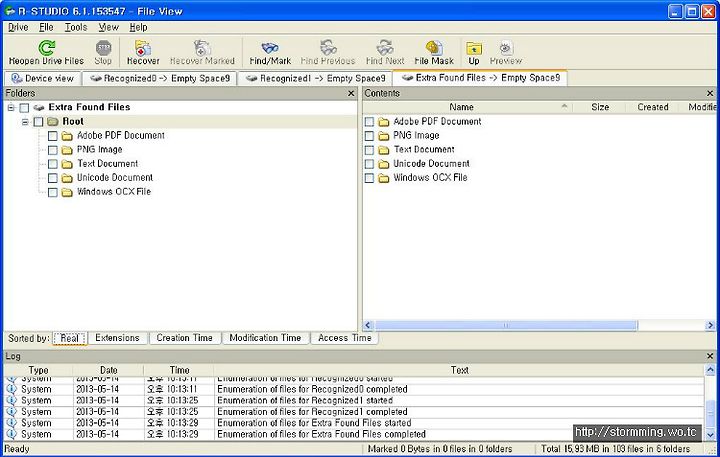Check PNG Image in Contents list
720x457 pixels.
pos(369,136)
